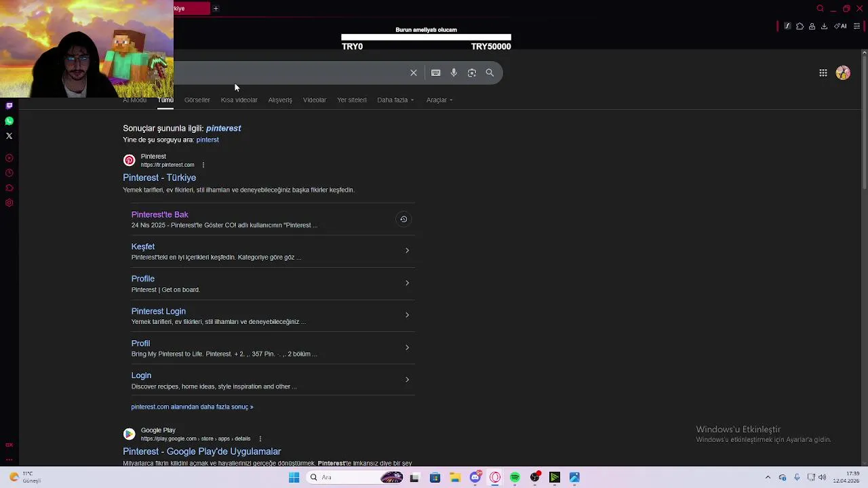Open 'Pinterest - Google Play'de Uygulamalar' result
Screen dimensions: 868x488
(202, 451)
